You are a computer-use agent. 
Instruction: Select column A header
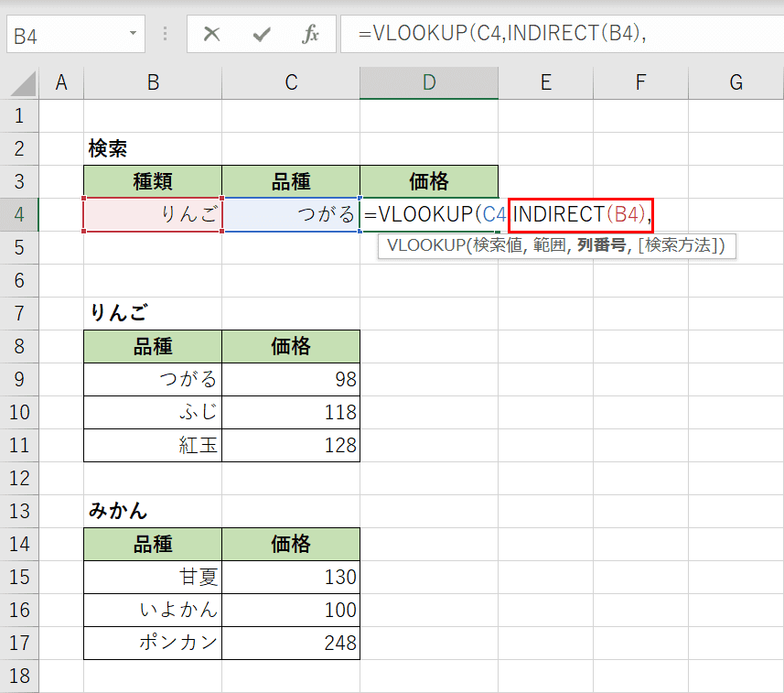coord(61,82)
